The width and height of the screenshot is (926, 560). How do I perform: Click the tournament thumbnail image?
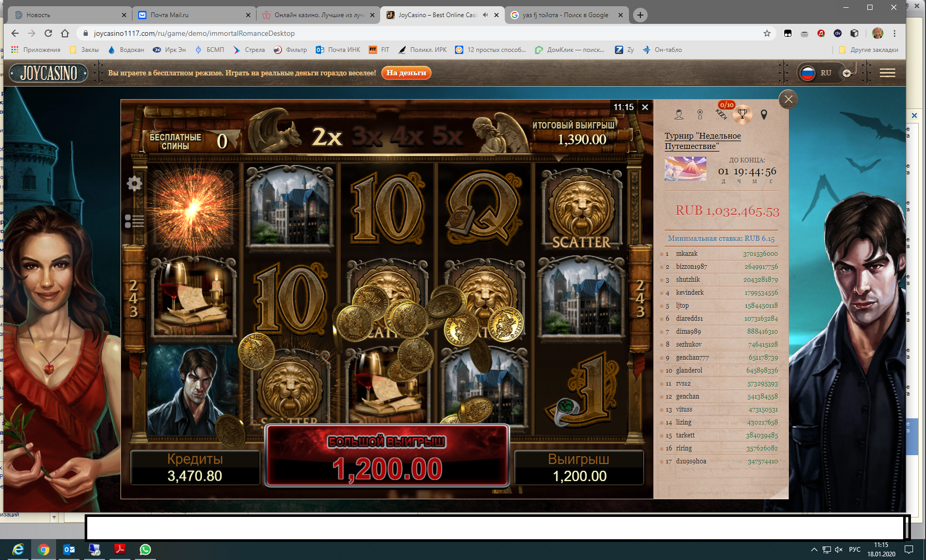685,169
